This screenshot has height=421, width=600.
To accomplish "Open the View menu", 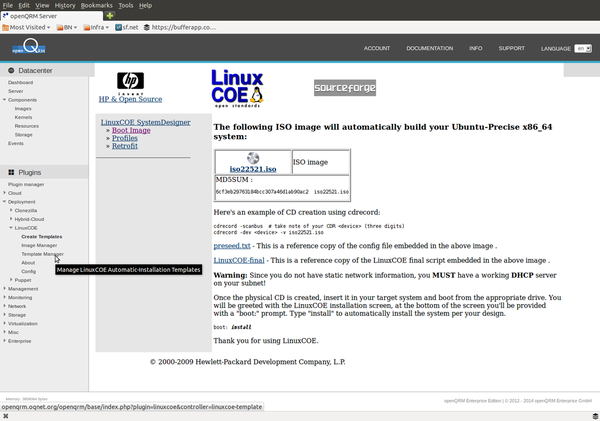I will (42, 5).
